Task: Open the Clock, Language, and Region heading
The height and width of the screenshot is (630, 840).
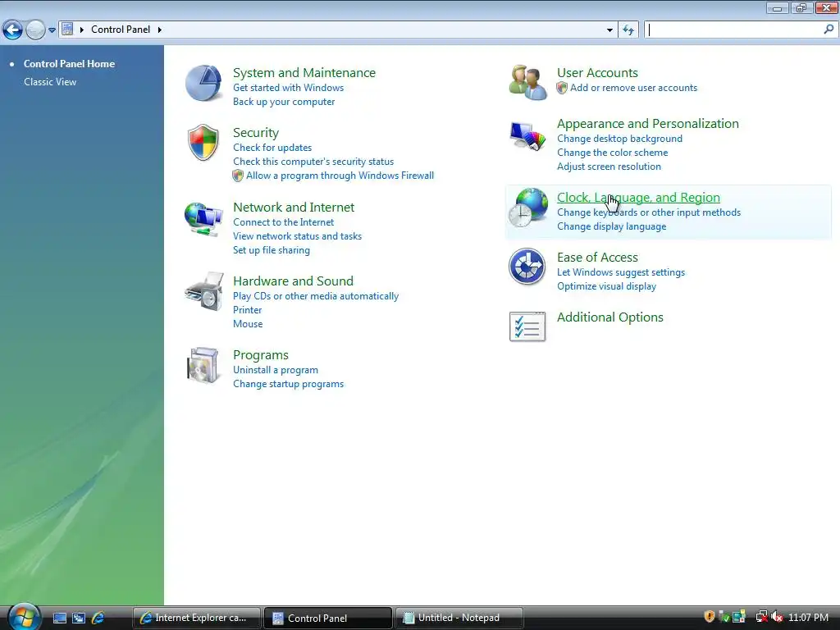Action: click(638, 198)
